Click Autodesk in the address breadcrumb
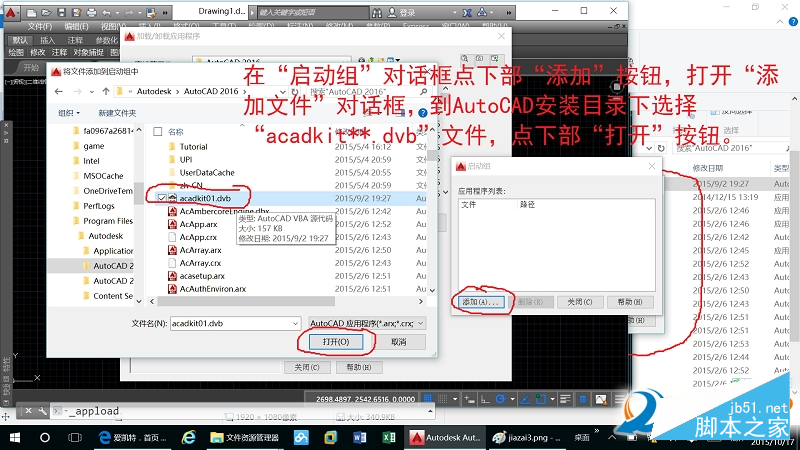 (154, 91)
